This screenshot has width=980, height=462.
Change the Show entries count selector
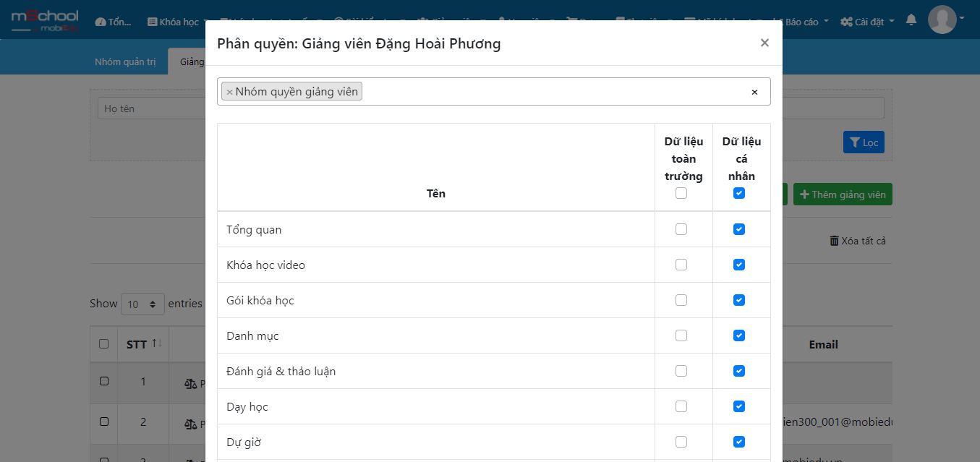tap(142, 304)
